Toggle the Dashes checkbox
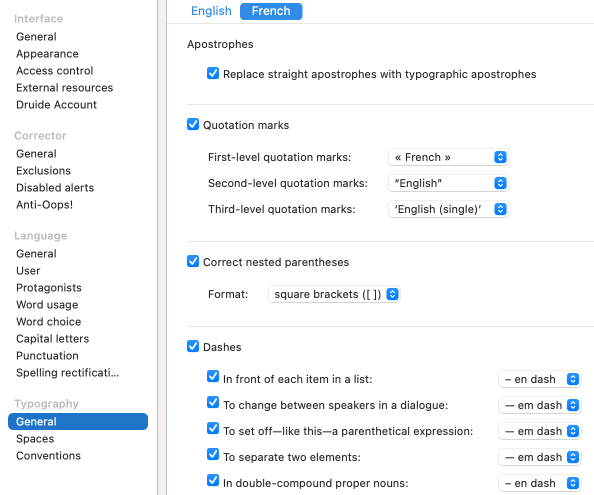594x495 pixels. click(193, 346)
